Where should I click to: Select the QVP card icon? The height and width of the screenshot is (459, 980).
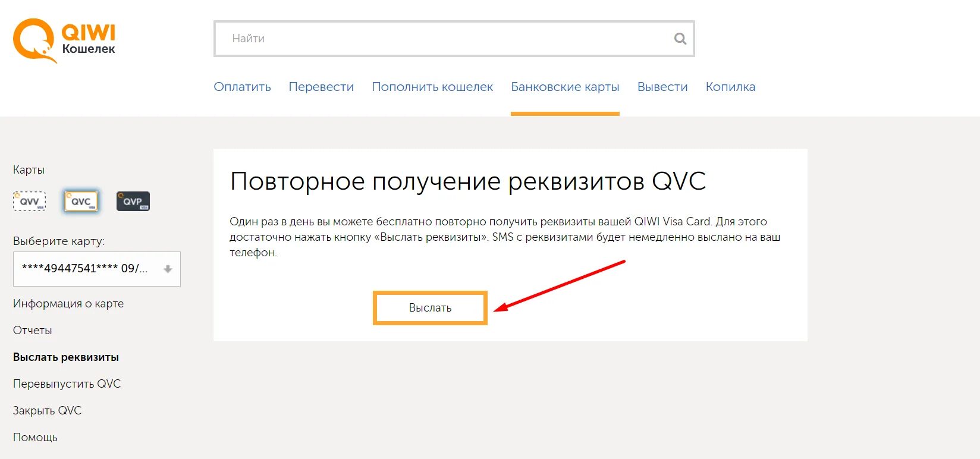point(133,202)
